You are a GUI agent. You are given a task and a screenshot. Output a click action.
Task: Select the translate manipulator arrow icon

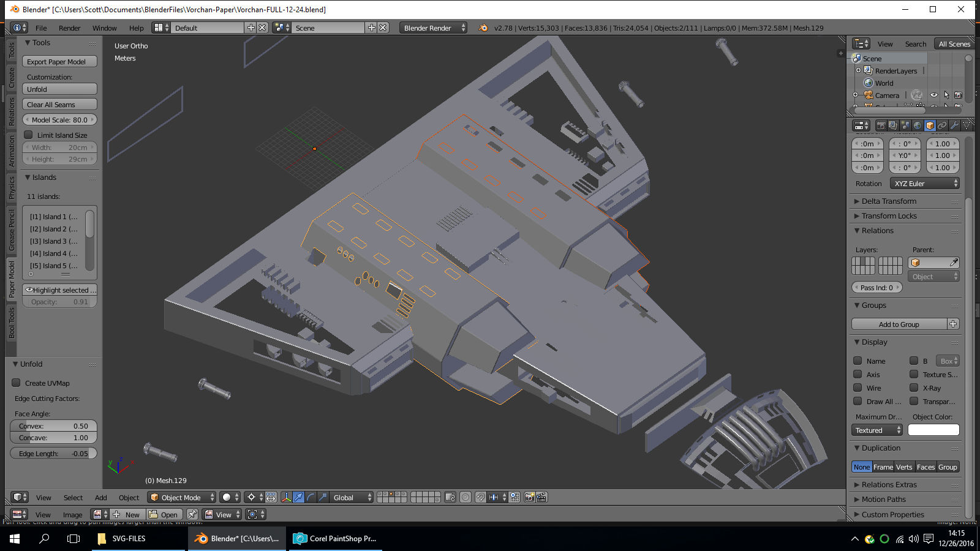pos(298,497)
